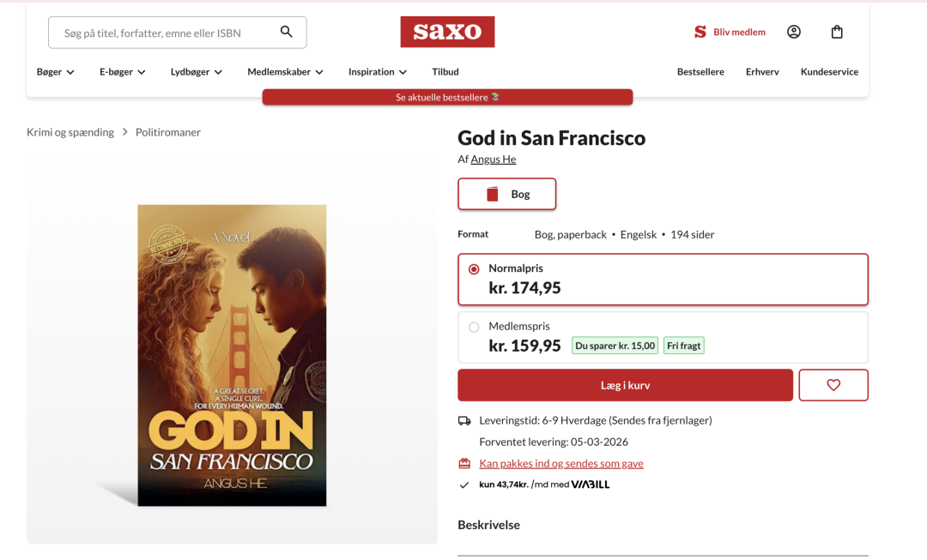Click the book cover image

(232, 355)
